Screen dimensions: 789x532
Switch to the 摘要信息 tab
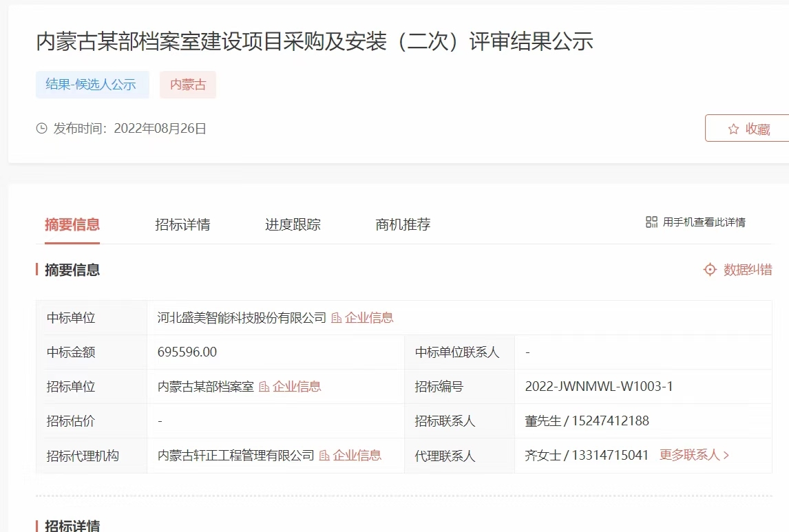tap(72, 224)
